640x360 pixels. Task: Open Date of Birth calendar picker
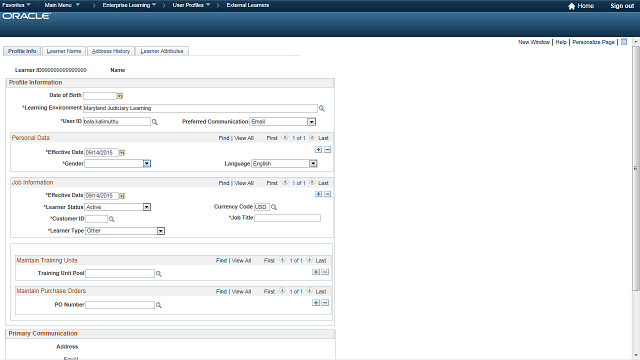[120, 96]
